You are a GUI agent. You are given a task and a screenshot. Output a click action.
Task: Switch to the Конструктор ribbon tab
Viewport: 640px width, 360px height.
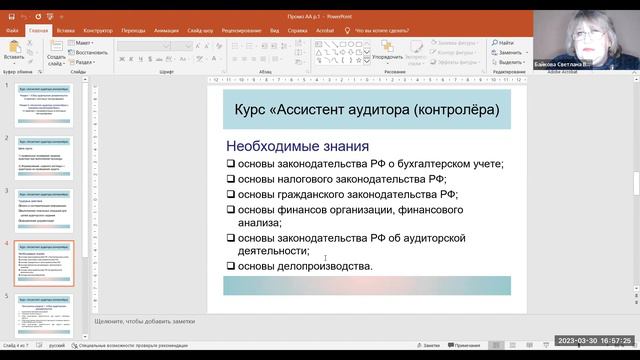point(98,31)
